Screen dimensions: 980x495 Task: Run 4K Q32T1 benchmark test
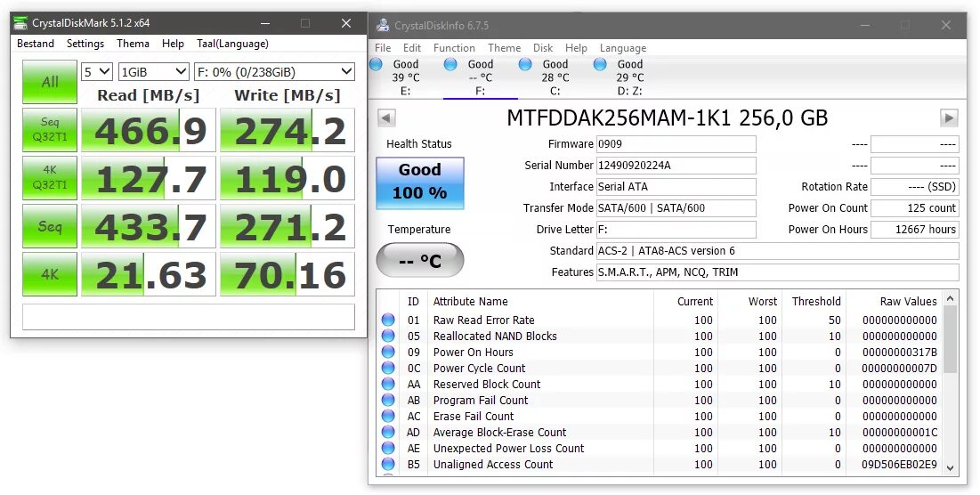[50, 178]
